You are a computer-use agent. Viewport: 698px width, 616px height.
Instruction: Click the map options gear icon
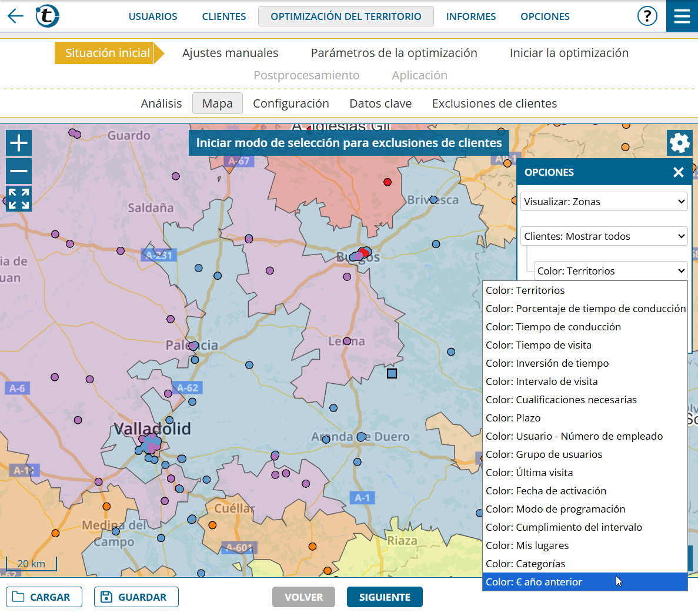679,143
